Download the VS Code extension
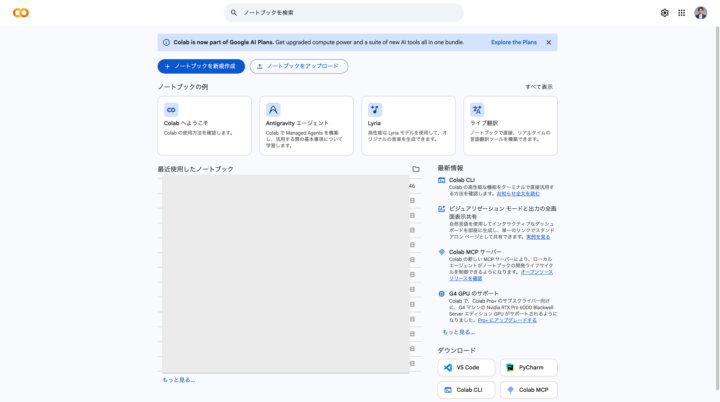The image size is (720, 402). 466,368
